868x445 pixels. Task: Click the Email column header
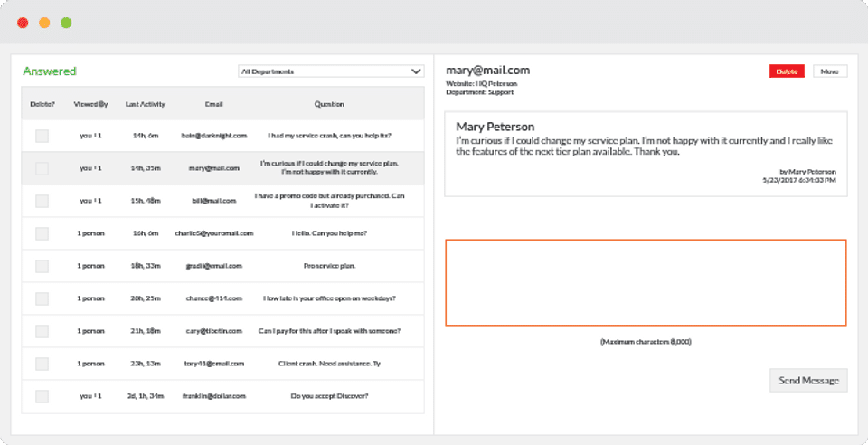click(213, 104)
